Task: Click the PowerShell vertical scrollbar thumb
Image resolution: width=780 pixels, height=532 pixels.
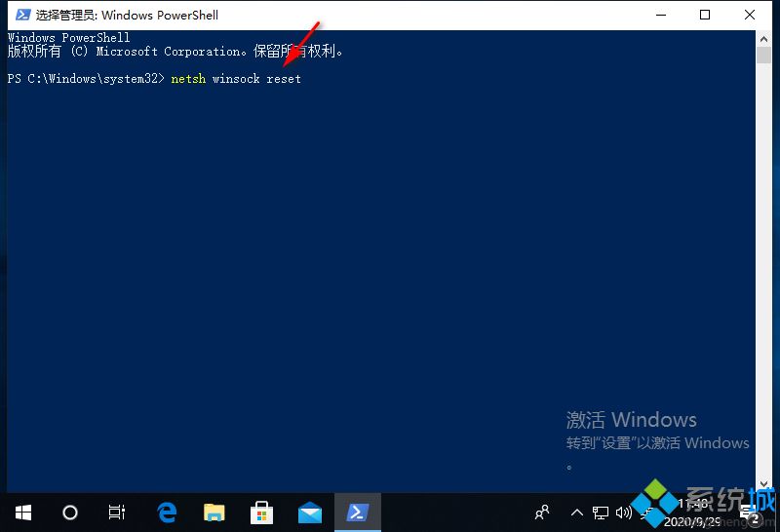Action: click(763, 56)
